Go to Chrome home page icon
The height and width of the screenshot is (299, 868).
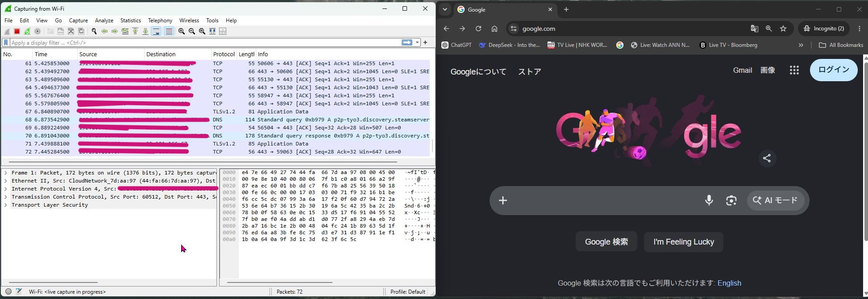pyautogui.click(x=494, y=29)
